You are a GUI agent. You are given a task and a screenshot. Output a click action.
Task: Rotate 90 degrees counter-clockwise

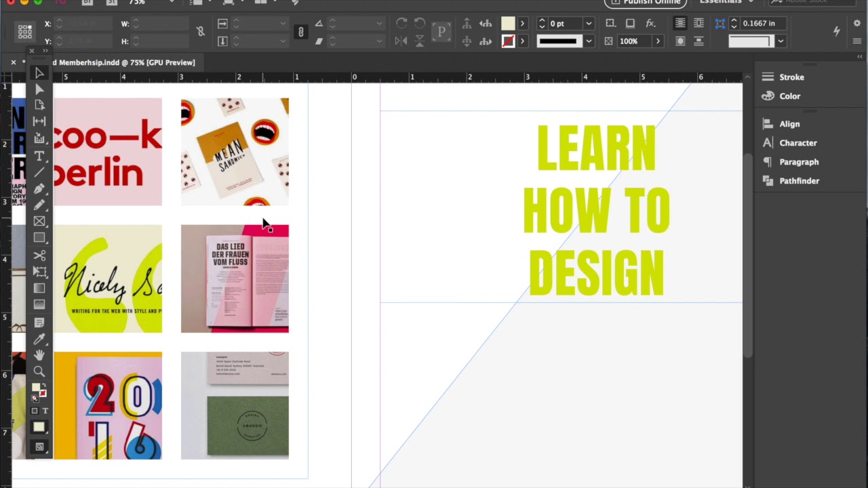click(x=420, y=24)
